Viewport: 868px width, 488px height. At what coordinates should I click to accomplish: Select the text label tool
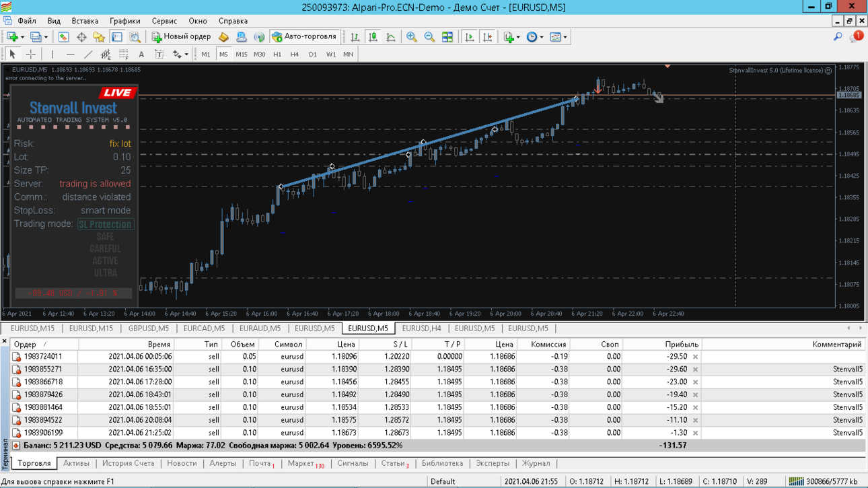pos(159,54)
